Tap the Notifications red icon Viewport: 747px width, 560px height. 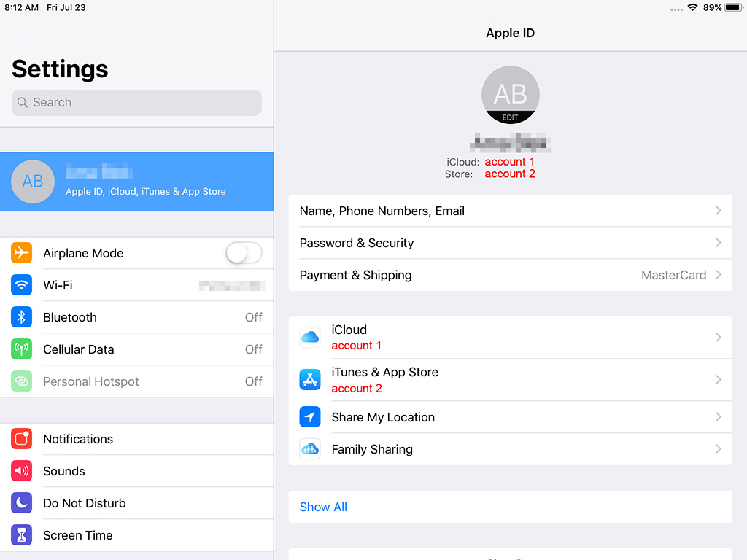pyautogui.click(x=21, y=439)
